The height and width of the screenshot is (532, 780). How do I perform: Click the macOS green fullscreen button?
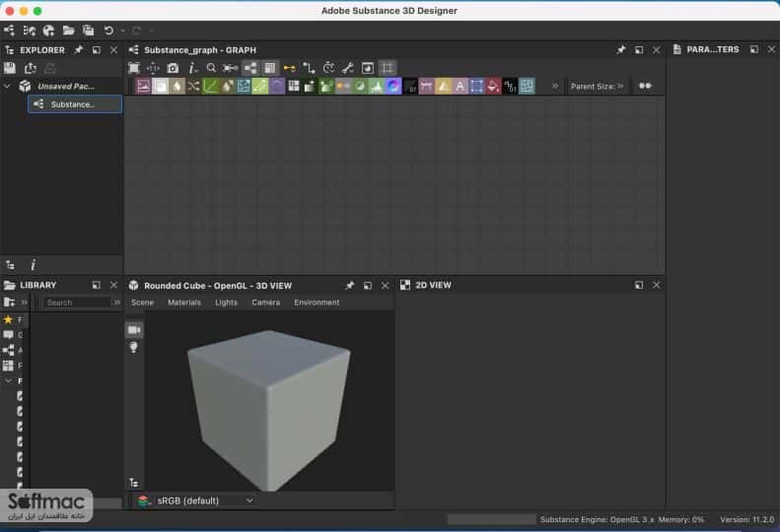pos(37,11)
